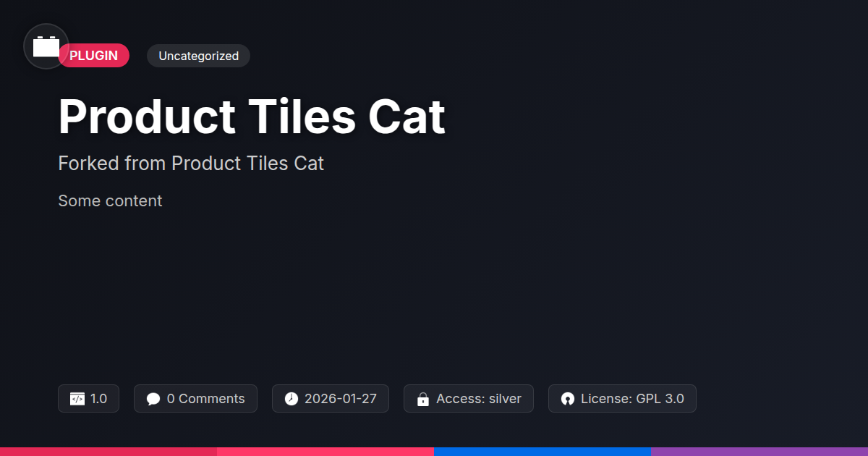
Task: Open the 0 Comments badge
Action: point(195,399)
